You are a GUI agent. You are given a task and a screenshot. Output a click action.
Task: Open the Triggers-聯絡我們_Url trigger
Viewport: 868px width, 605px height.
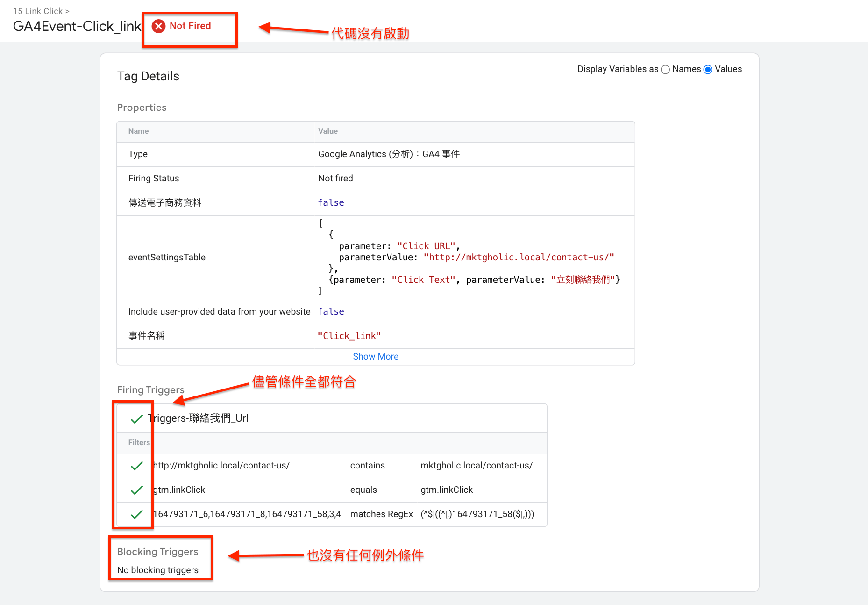198,418
